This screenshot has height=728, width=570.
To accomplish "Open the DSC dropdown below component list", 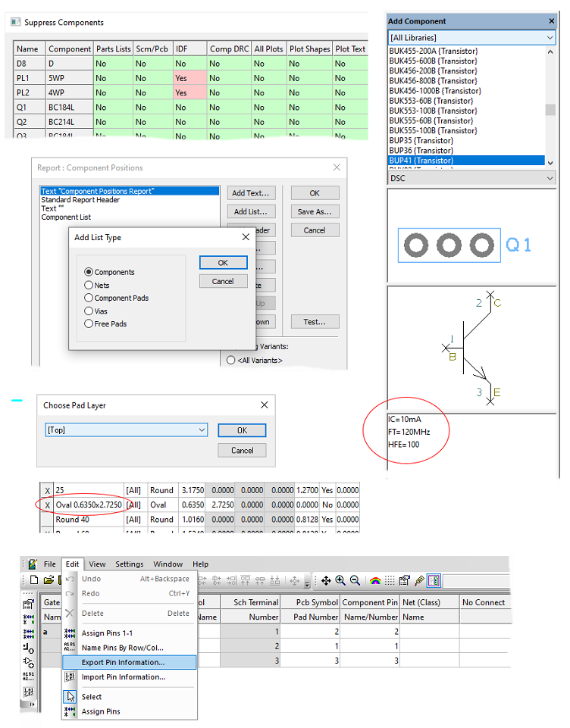I will pos(471,178).
